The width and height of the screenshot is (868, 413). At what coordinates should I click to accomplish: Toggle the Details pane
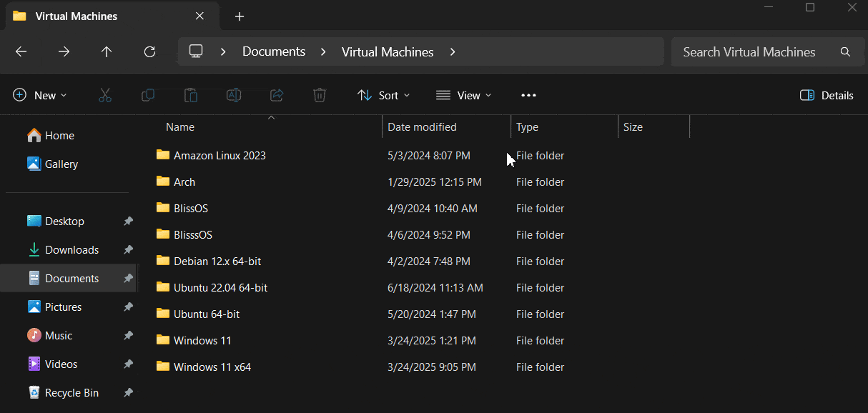[x=827, y=95]
